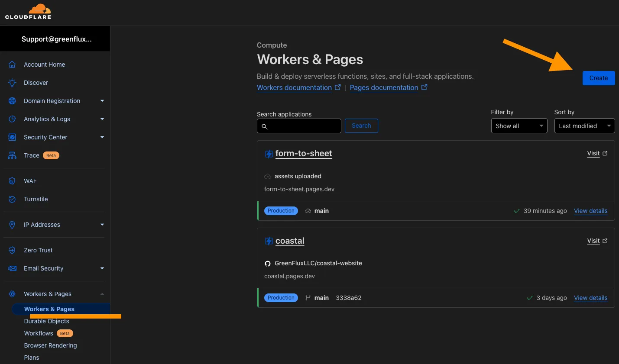
Task: Open the form-to-sheet project
Action: tap(304, 154)
